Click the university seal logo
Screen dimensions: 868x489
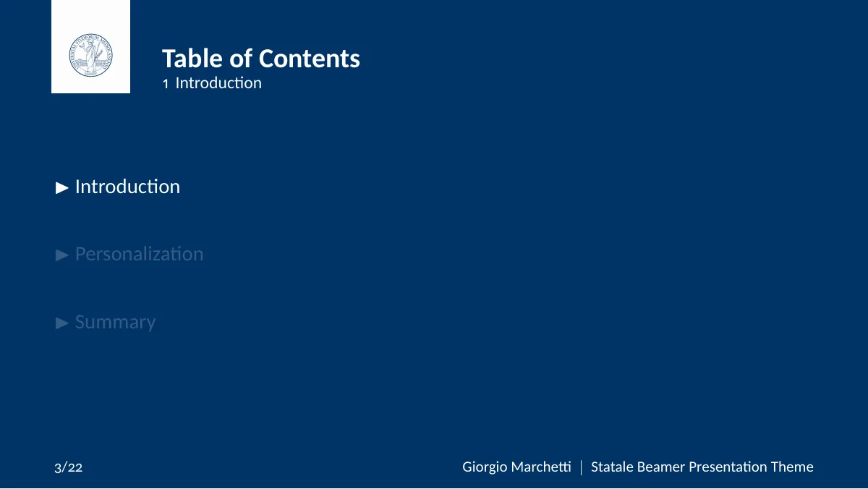coord(91,56)
